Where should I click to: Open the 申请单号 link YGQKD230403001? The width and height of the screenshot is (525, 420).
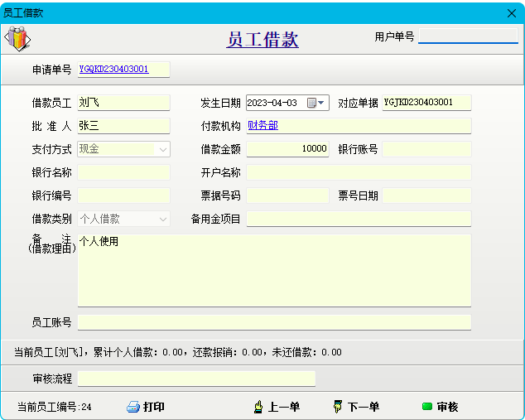pyautogui.click(x=114, y=70)
